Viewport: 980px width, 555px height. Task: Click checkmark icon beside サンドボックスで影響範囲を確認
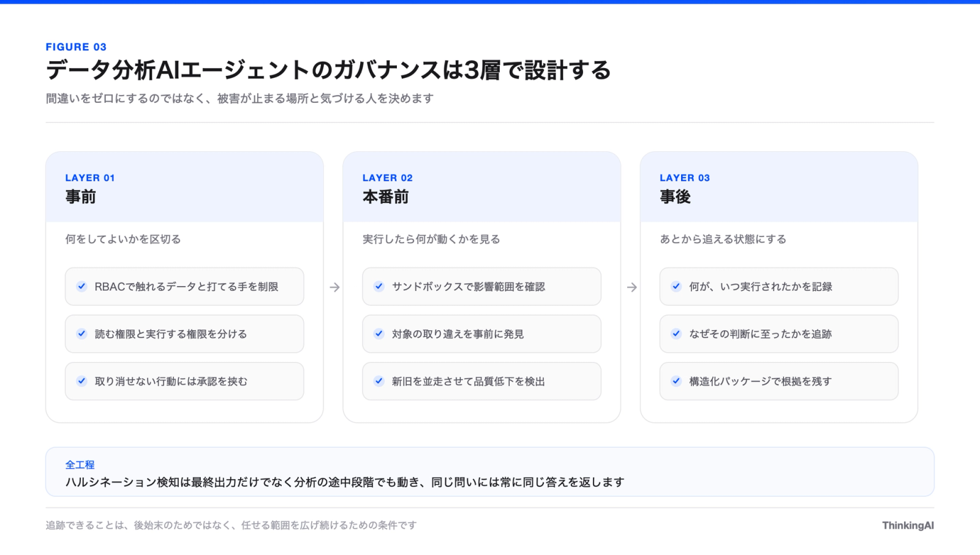pyautogui.click(x=379, y=286)
